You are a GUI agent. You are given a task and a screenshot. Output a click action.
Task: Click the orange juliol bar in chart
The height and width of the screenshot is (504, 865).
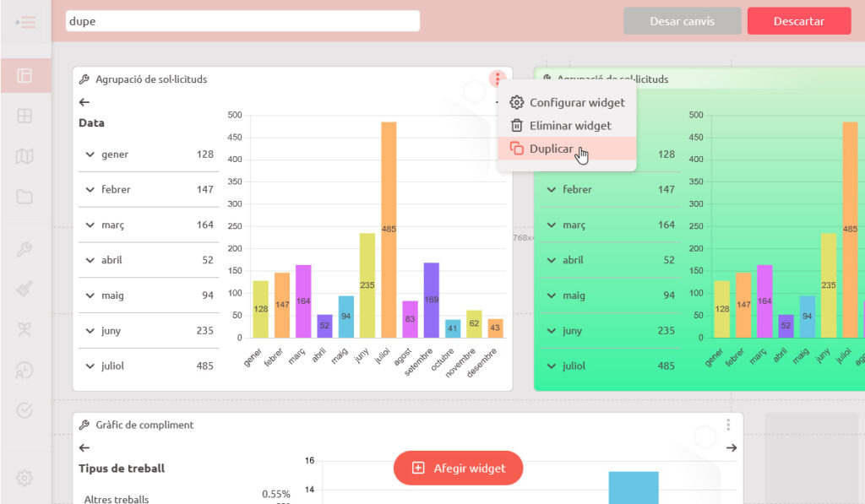(x=389, y=230)
